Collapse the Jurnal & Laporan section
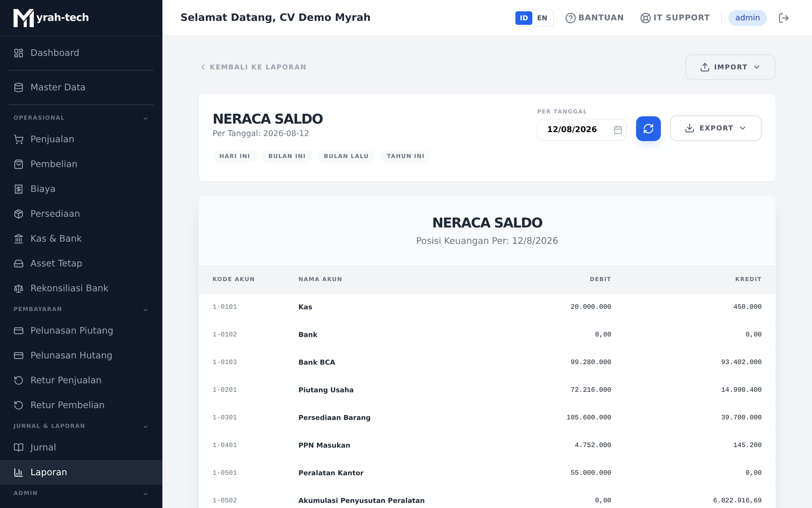812x508 pixels. click(x=145, y=427)
